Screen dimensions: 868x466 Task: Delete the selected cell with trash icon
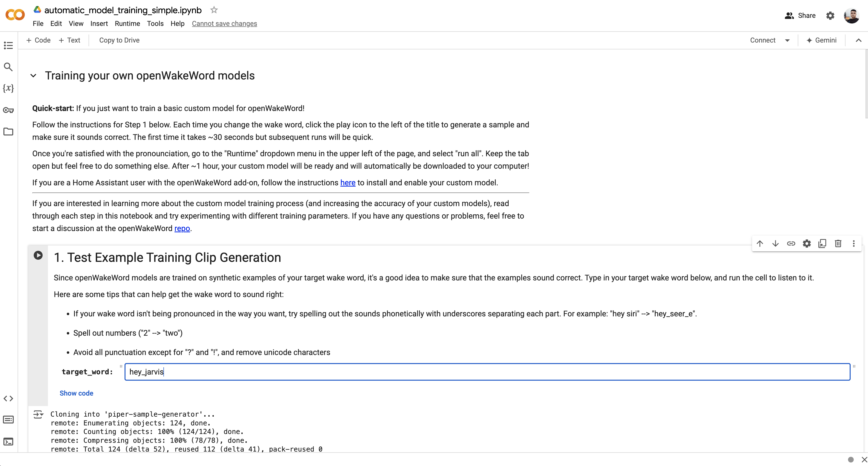click(x=838, y=244)
